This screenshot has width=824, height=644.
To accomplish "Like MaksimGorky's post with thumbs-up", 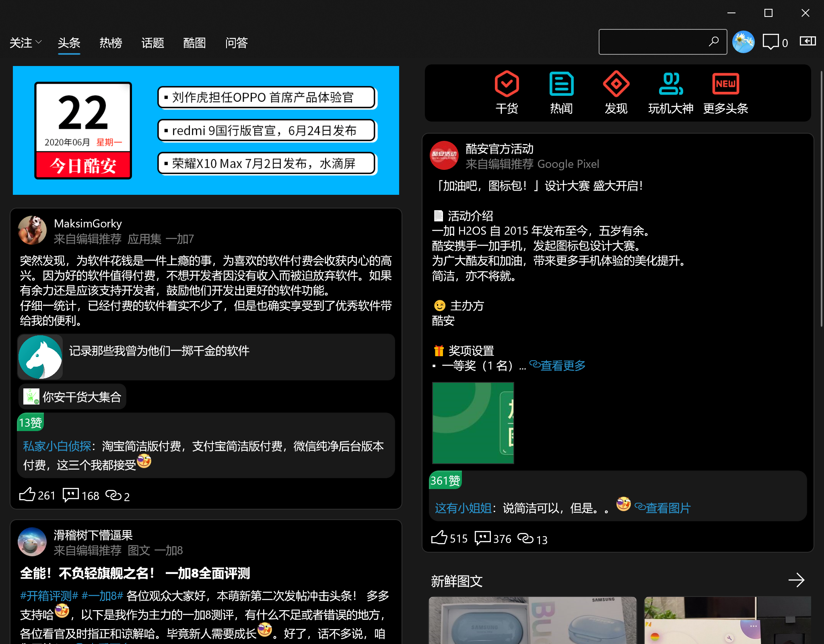I will point(27,495).
